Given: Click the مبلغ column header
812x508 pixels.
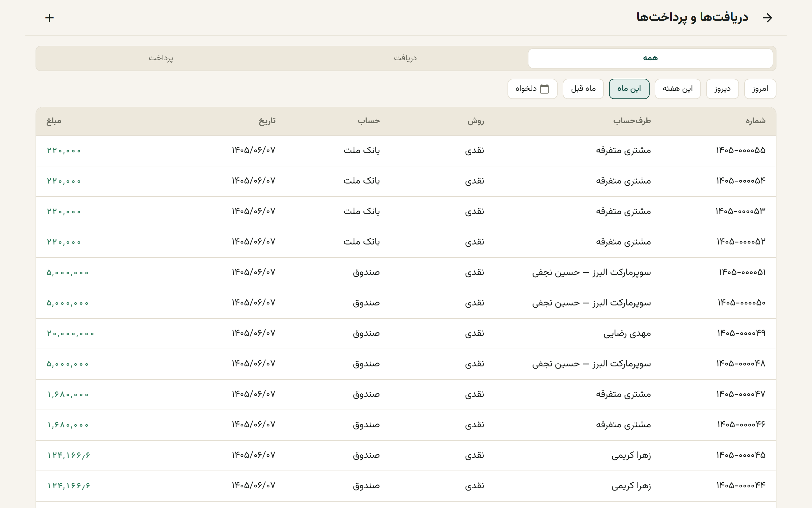Looking at the screenshot, I should click(x=54, y=121).
